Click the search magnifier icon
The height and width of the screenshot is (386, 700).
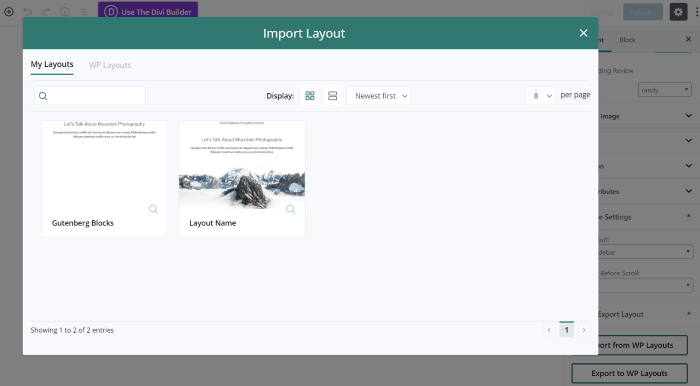(x=43, y=96)
